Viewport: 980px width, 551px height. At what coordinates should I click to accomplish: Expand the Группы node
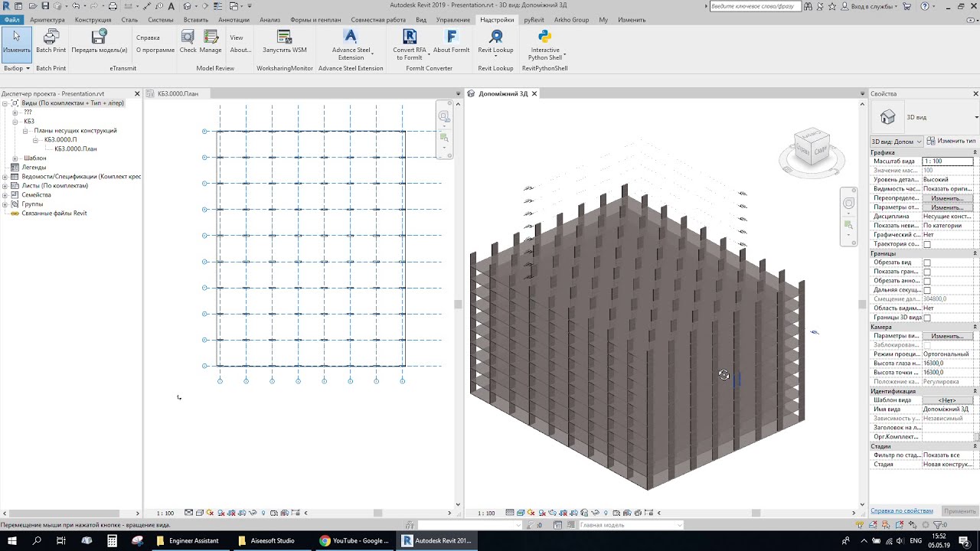point(5,204)
